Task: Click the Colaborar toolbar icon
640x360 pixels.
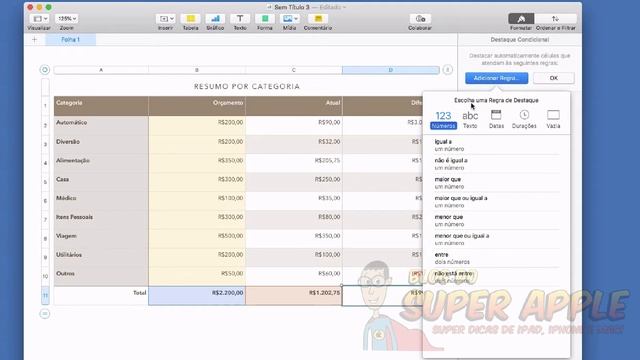Action: coord(420,19)
